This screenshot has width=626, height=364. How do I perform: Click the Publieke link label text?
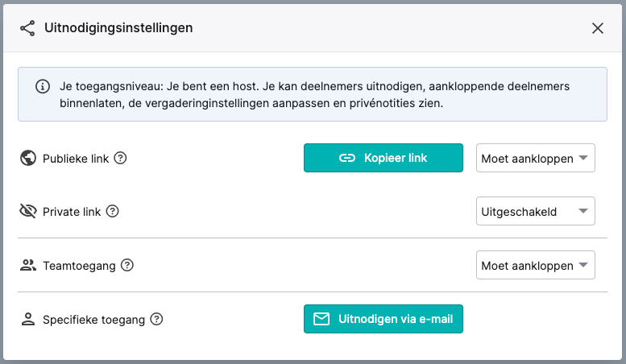click(x=76, y=159)
